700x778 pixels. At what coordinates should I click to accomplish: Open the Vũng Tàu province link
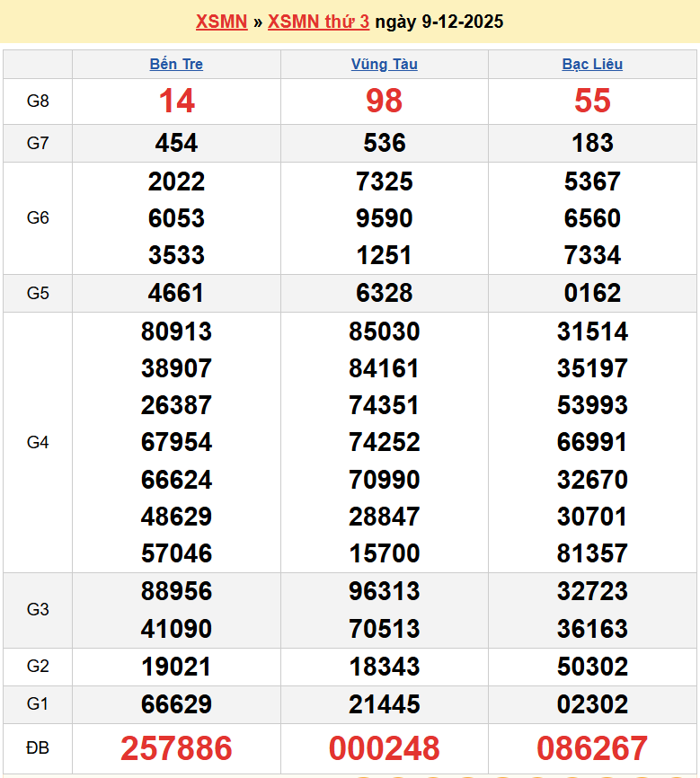pyautogui.click(x=384, y=65)
